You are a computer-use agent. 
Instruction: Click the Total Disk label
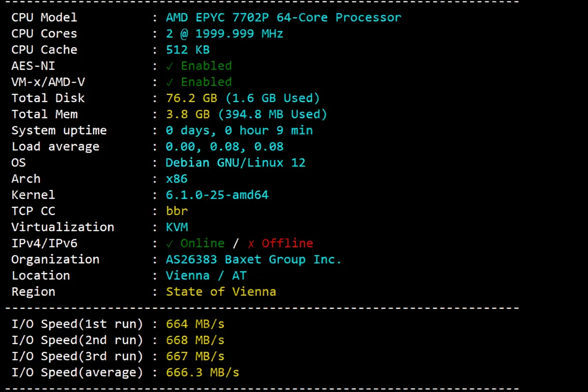tap(48, 98)
